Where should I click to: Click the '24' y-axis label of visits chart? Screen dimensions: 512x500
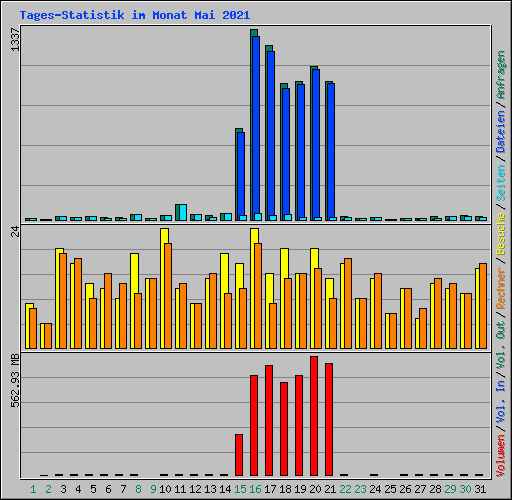[15, 231]
